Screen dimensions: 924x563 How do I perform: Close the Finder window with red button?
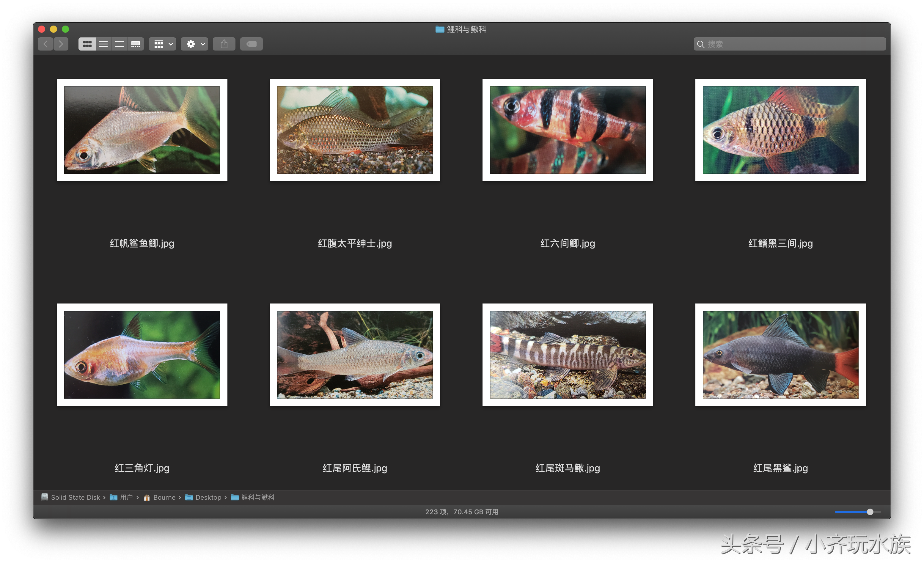point(42,29)
